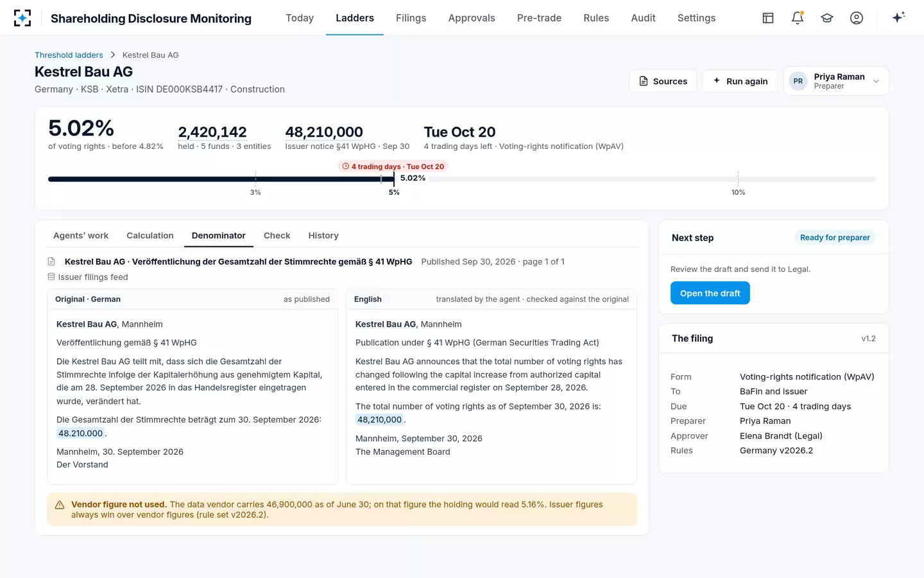
Task: Click Run again button
Action: click(740, 81)
